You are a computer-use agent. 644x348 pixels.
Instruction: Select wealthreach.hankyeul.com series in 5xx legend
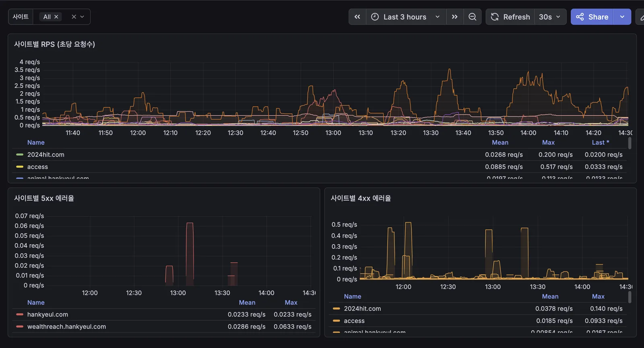click(67, 327)
